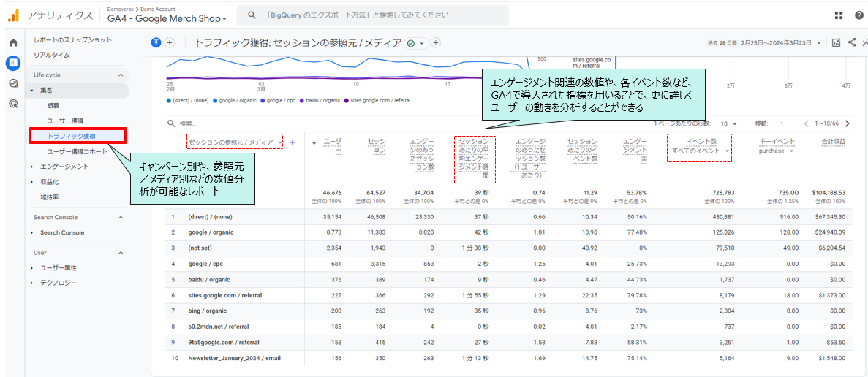
Task: Open the GA4 - Google Merch Shop property selector
Action: 167,19
